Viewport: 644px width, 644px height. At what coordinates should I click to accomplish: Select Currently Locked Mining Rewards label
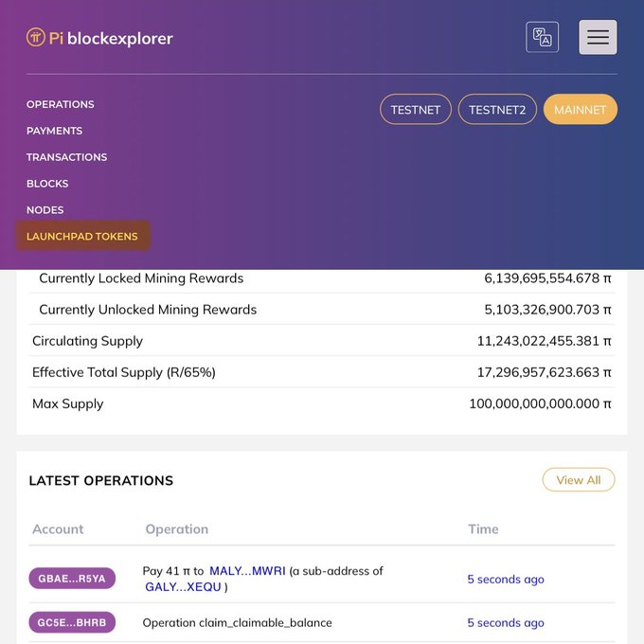click(141, 278)
